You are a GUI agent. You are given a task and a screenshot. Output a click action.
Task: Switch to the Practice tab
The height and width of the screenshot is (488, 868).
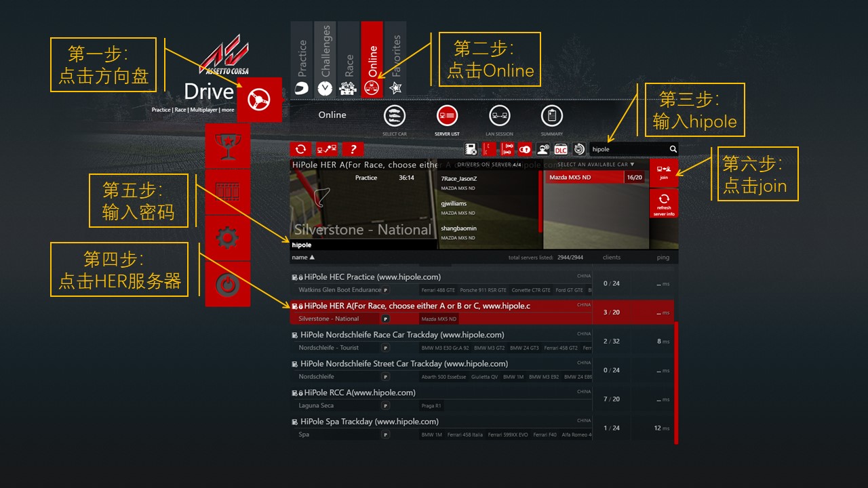[x=302, y=60]
